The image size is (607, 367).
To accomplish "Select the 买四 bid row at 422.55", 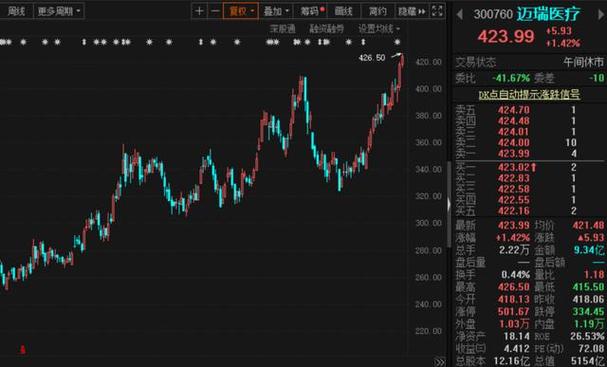I will click(x=530, y=200).
